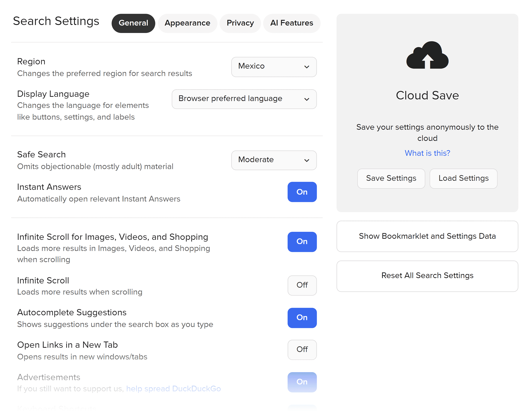
Task: Turn off Autocomplete Suggestions
Action: click(x=302, y=318)
